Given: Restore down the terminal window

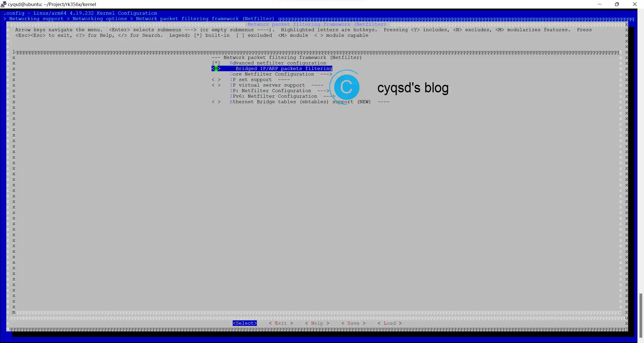Looking at the screenshot, I should (617, 4).
